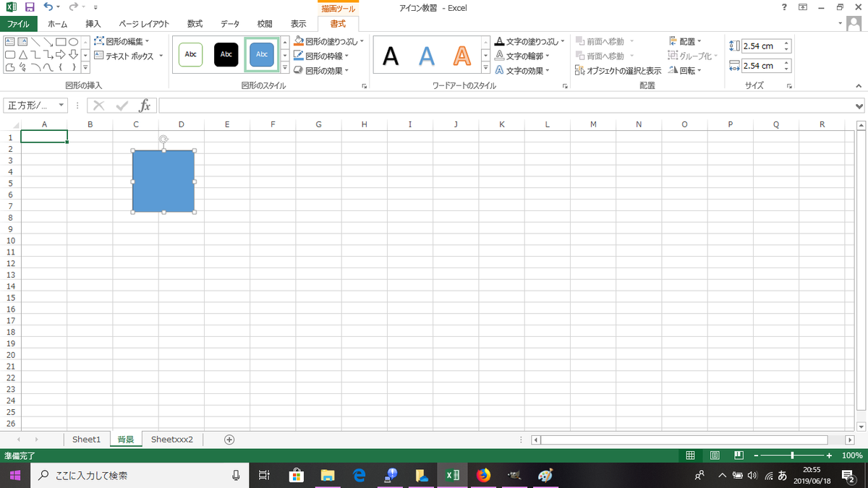
Task: Open Shape Effects (図形の効果)
Action: point(320,70)
